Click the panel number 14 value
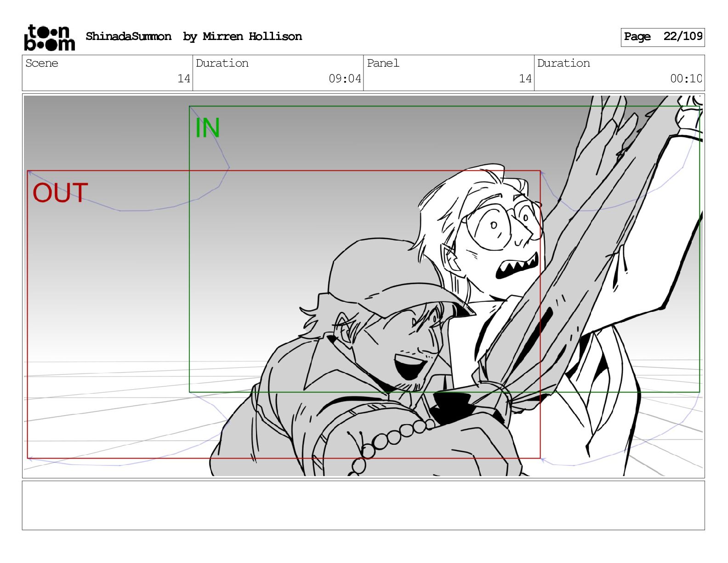Viewport: 728px width, 563px height. [525, 79]
